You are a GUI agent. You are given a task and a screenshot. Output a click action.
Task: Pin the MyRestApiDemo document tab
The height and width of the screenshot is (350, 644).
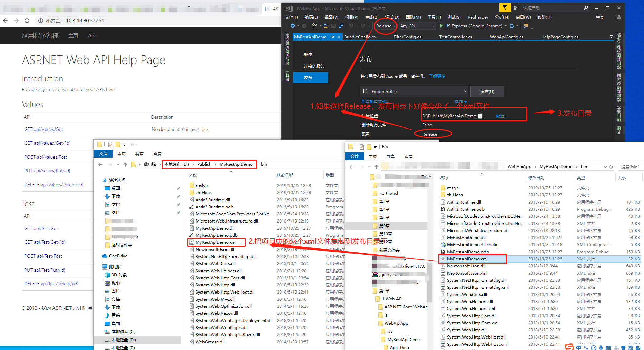click(x=332, y=37)
